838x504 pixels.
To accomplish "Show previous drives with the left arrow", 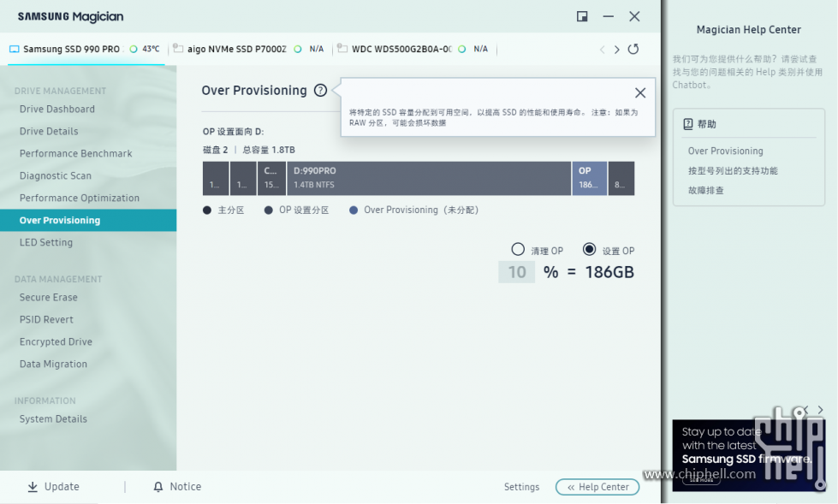I will coord(603,50).
